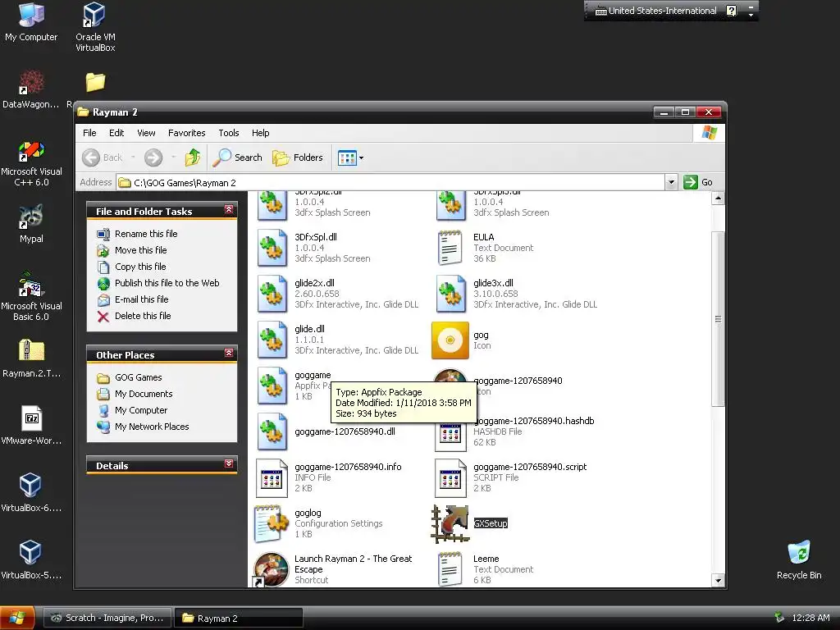The width and height of the screenshot is (840, 630).
Task: Click the Back navigation button
Action: click(x=103, y=157)
